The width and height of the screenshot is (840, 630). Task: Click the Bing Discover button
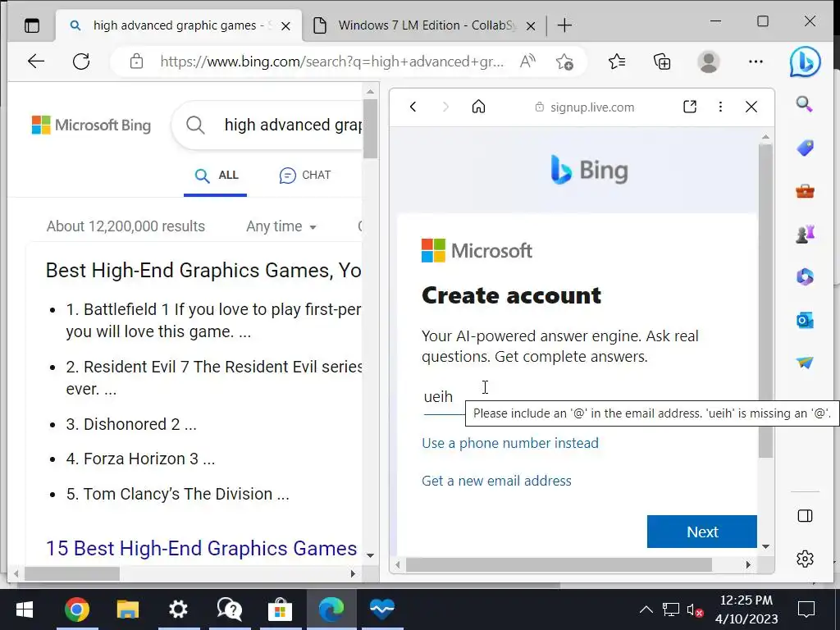[805, 62]
